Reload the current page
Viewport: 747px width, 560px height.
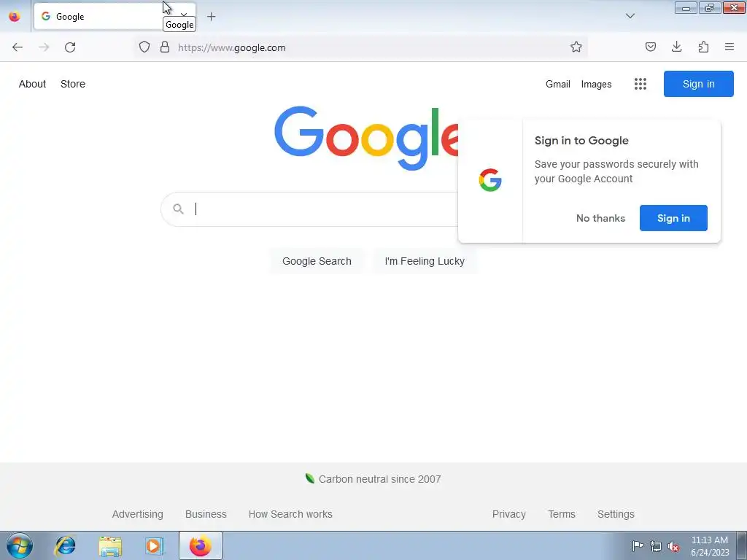(x=70, y=47)
